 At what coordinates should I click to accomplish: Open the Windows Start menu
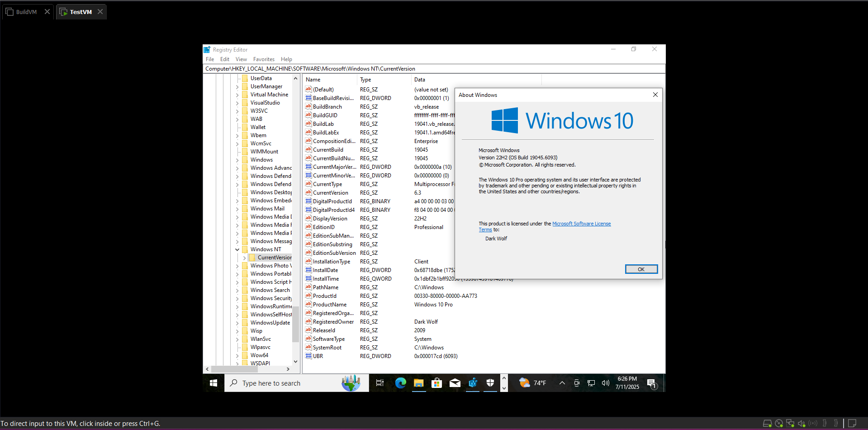pyautogui.click(x=213, y=383)
